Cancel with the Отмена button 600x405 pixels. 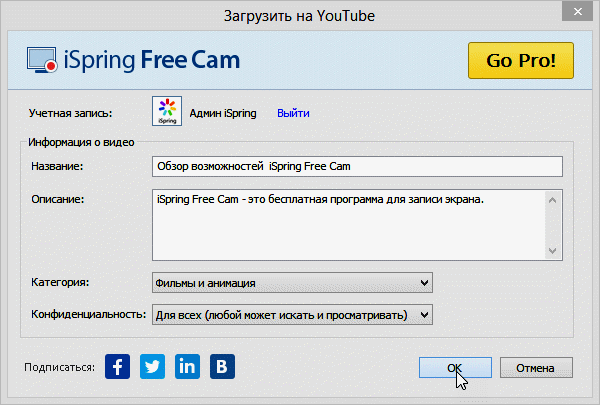point(536,368)
